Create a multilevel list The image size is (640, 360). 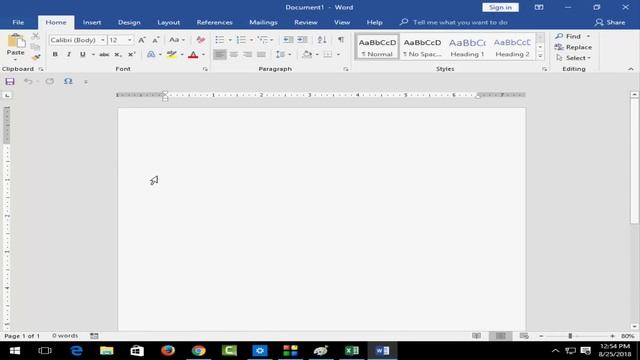tap(262, 40)
